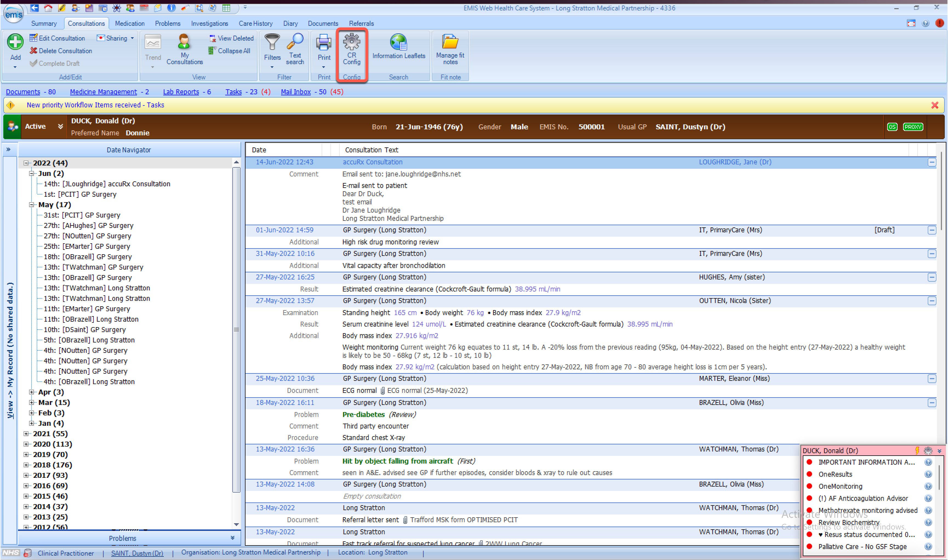Click Collapse All consultations
Viewport: 948px width, 560px height.
(229, 51)
